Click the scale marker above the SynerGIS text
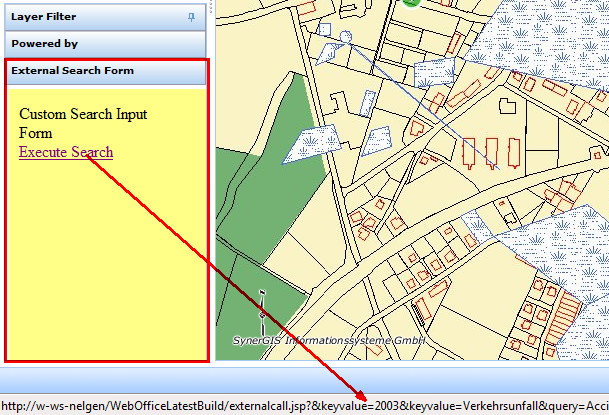609x415 pixels. pos(263,310)
